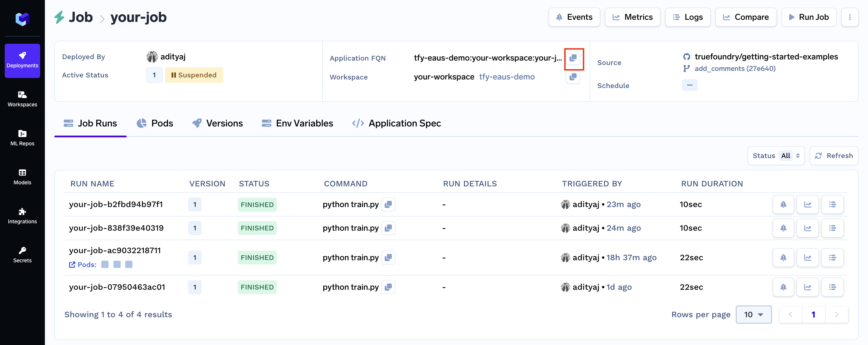This screenshot has height=345, width=868.
Task: Copy command for your-job-b2fbd94b97f1 run
Action: [388, 204]
